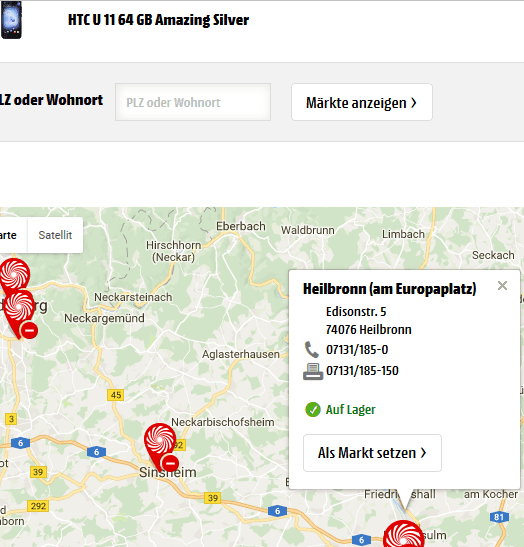The height and width of the screenshot is (547, 524).
Task: Click the unavailable badge on Sinsheim marker
Action: pos(170,464)
